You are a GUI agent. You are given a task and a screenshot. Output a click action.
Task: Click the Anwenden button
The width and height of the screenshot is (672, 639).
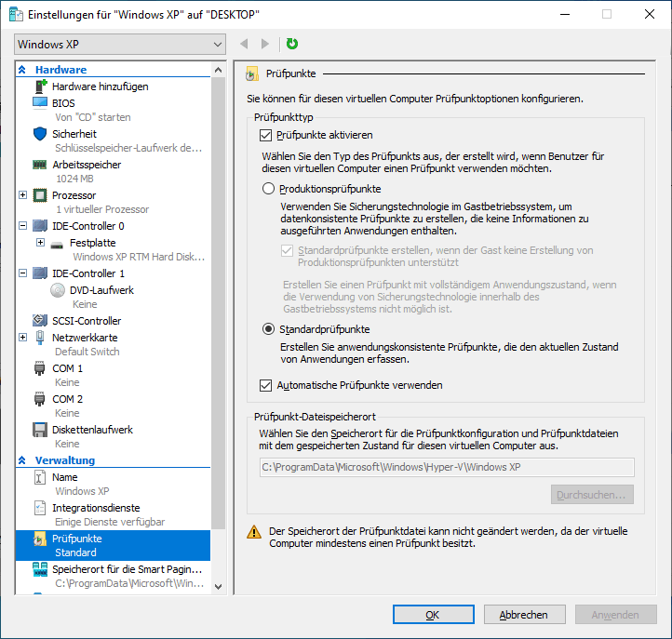pos(616,615)
